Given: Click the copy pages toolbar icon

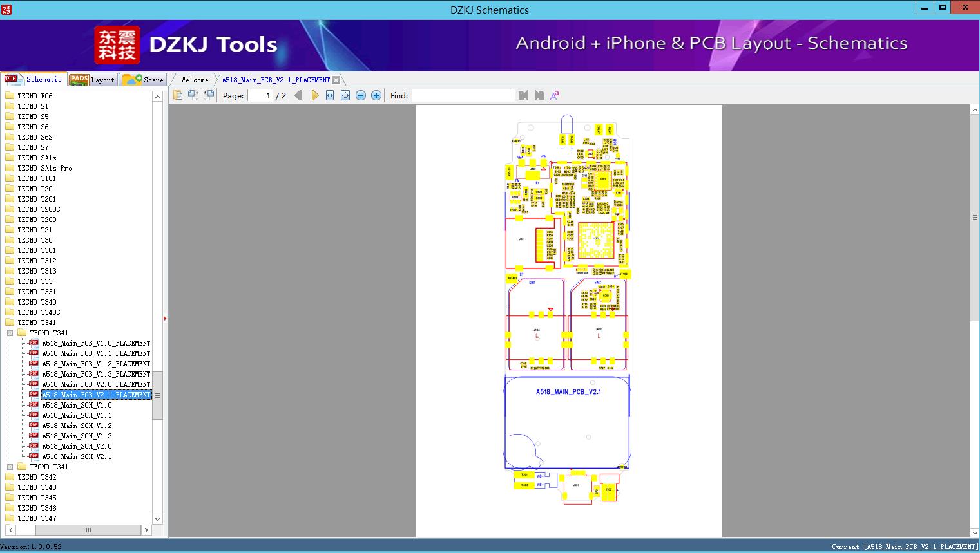Looking at the screenshot, I should (x=178, y=95).
